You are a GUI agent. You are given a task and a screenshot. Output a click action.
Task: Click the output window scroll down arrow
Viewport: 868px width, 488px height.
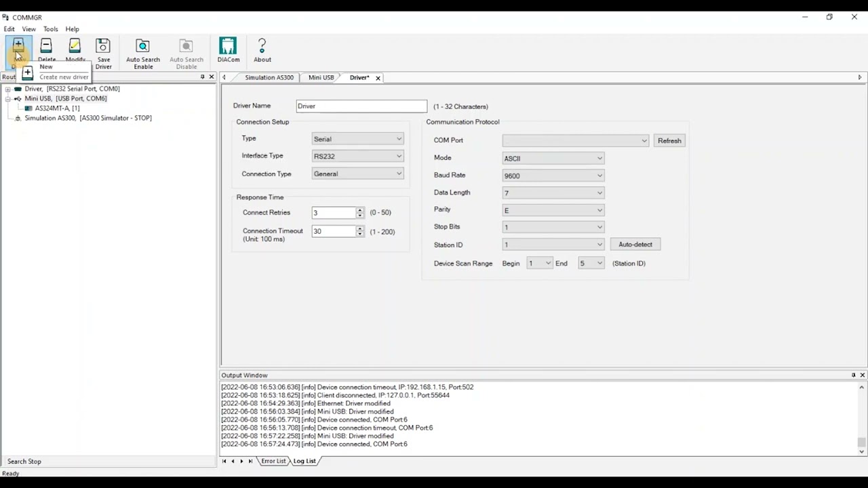click(862, 451)
